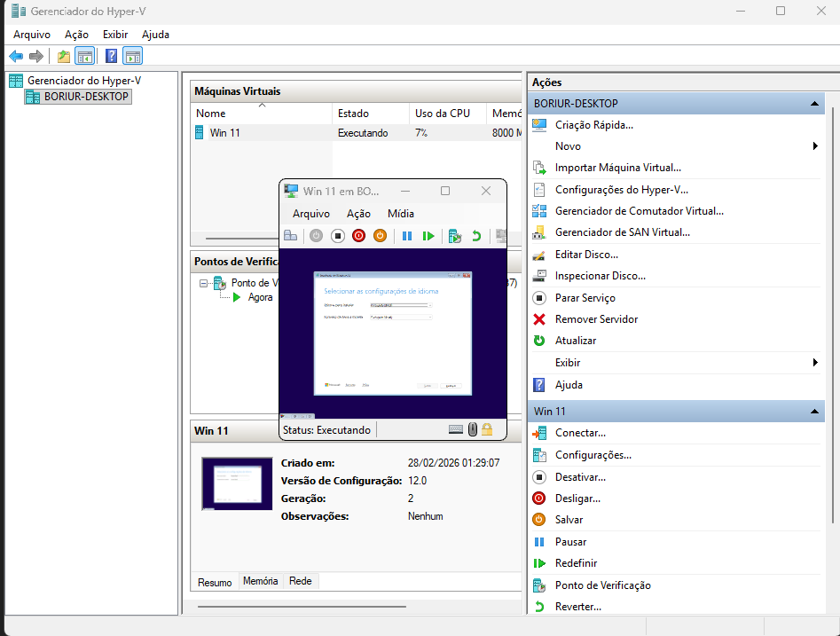Click Parar Serviço action

pos(585,298)
